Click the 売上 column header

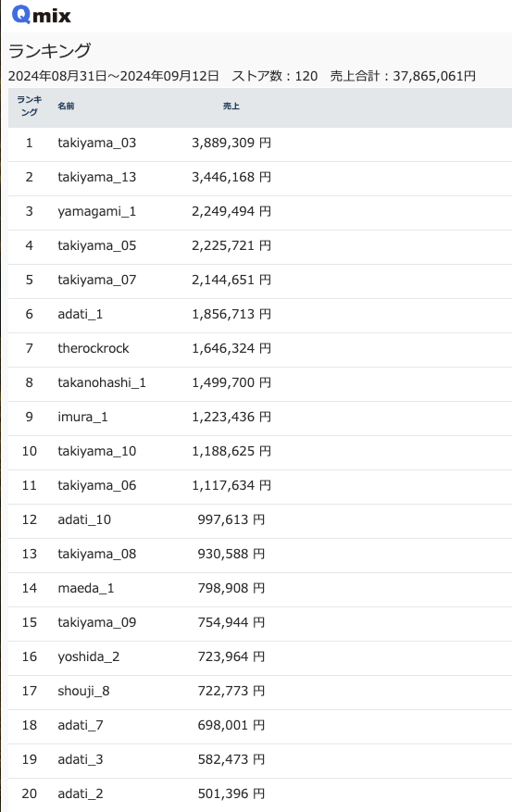coord(231,106)
